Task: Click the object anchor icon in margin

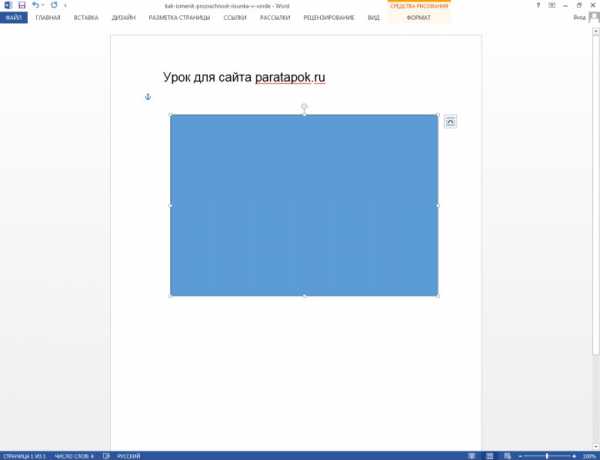Action: pos(148,97)
